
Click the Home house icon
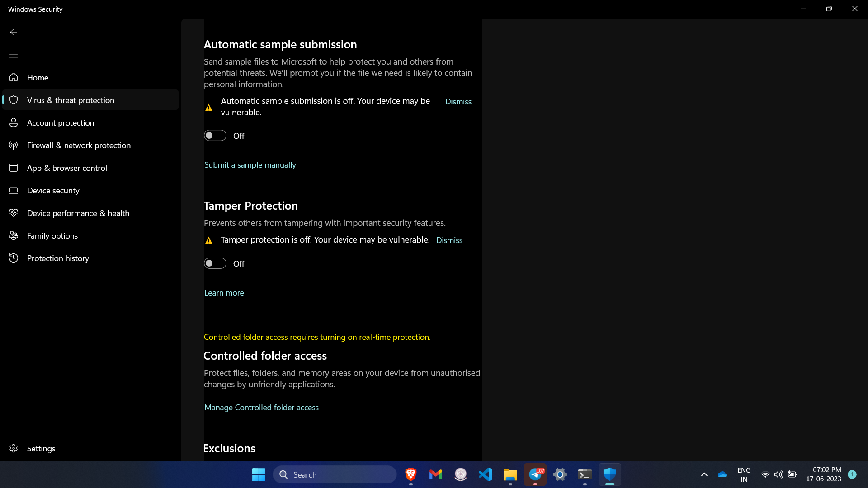14,77
